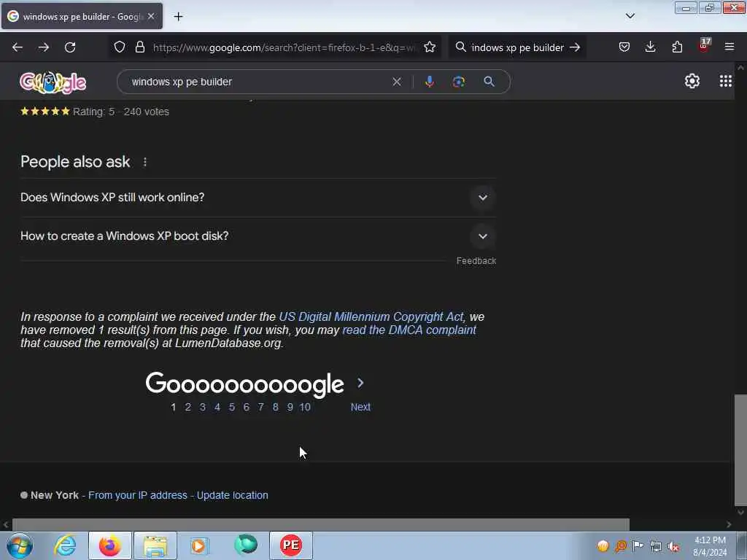Open the Pocket save icon
The width and height of the screenshot is (747, 560).
click(x=624, y=47)
